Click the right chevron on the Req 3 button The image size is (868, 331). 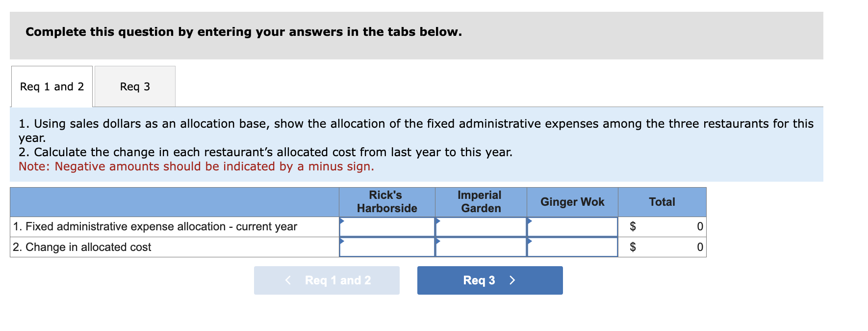click(512, 280)
